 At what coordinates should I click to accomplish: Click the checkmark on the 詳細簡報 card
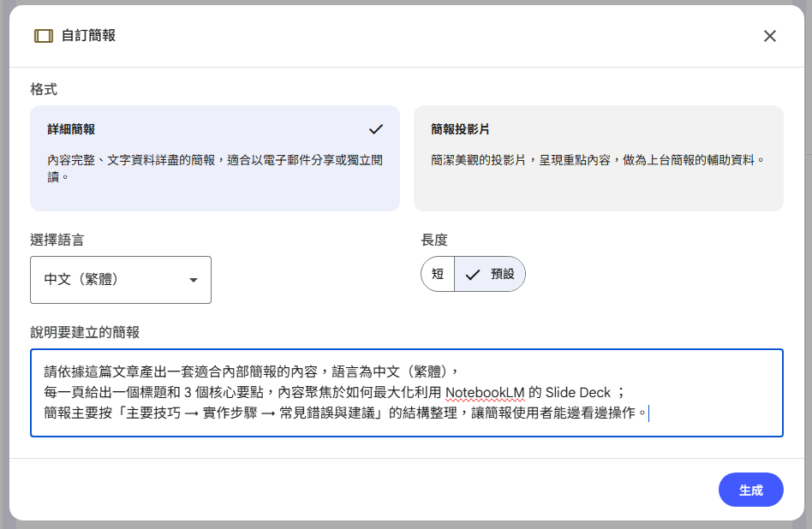tap(374, 128)
